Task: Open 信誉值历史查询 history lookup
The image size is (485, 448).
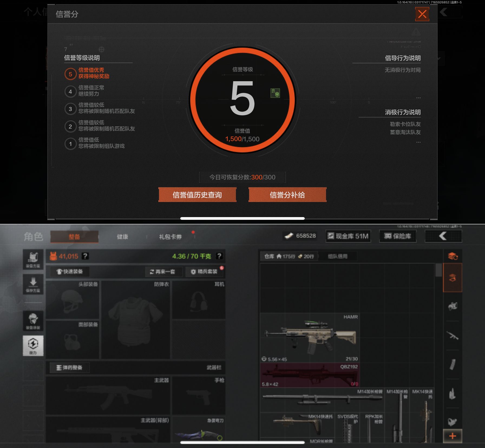Action: click(x=197, y=195)
